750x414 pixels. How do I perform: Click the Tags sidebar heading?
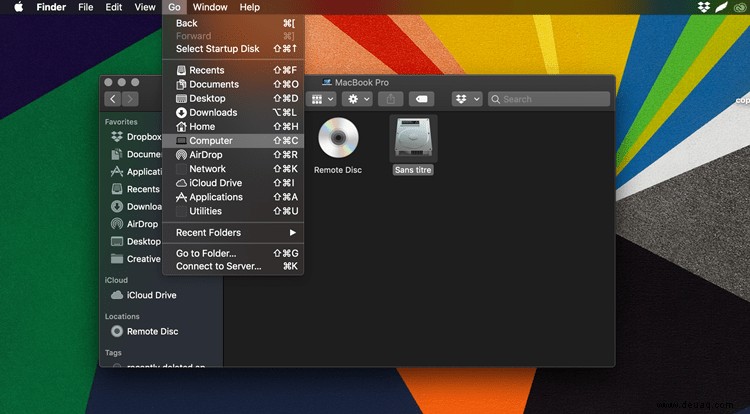pos(113,353)
